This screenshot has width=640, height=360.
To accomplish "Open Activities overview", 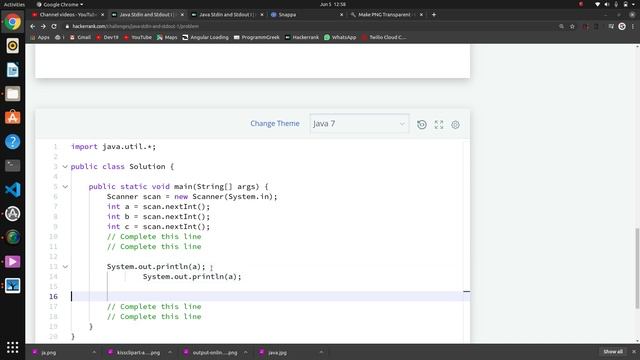I will (14, 4).
